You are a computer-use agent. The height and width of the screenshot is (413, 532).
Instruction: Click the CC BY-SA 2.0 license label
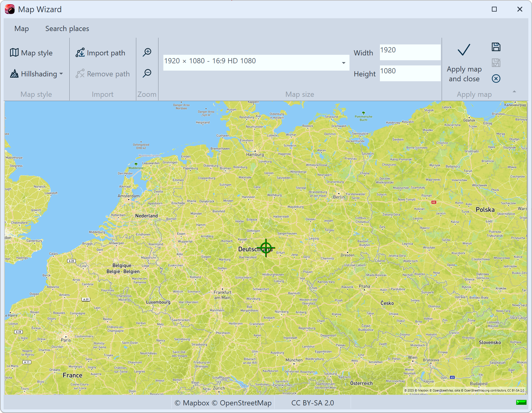click(x=312, y=403)
